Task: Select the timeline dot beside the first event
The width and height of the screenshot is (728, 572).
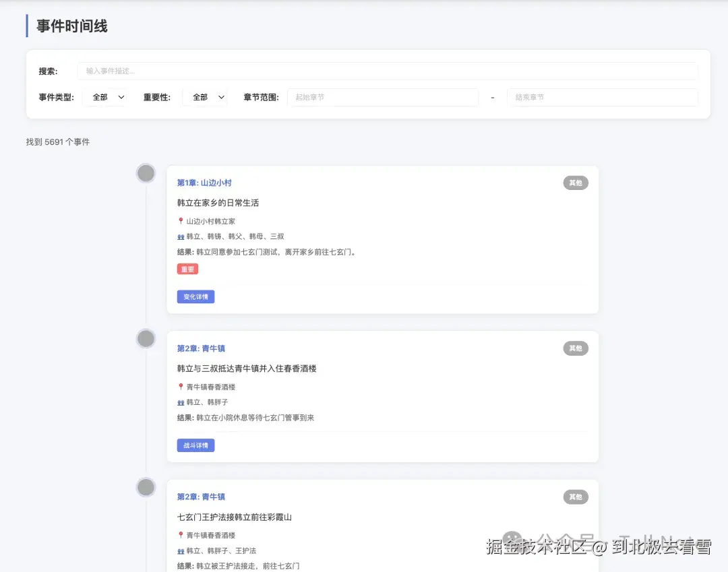Action: (146, 172)
